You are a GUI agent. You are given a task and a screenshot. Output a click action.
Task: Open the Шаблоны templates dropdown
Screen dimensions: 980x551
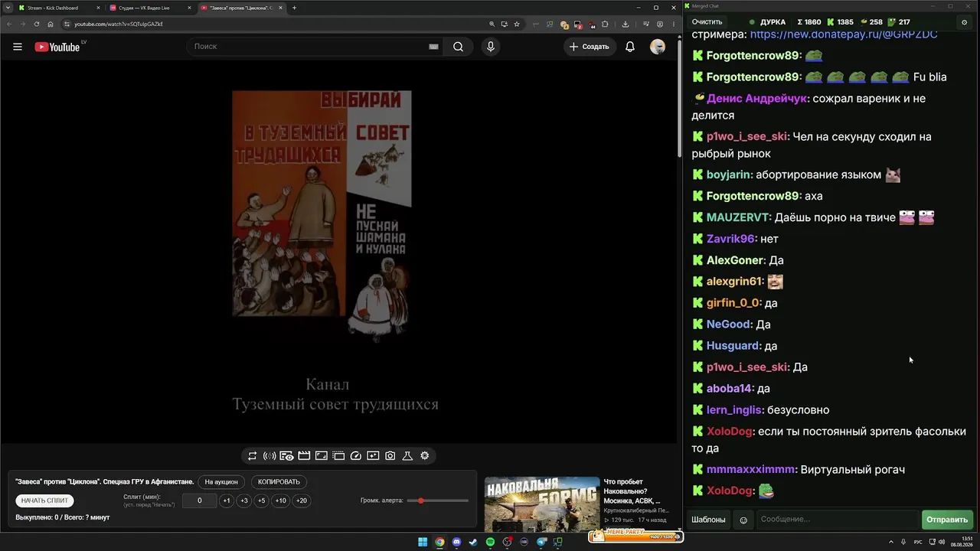pos(708,520)
